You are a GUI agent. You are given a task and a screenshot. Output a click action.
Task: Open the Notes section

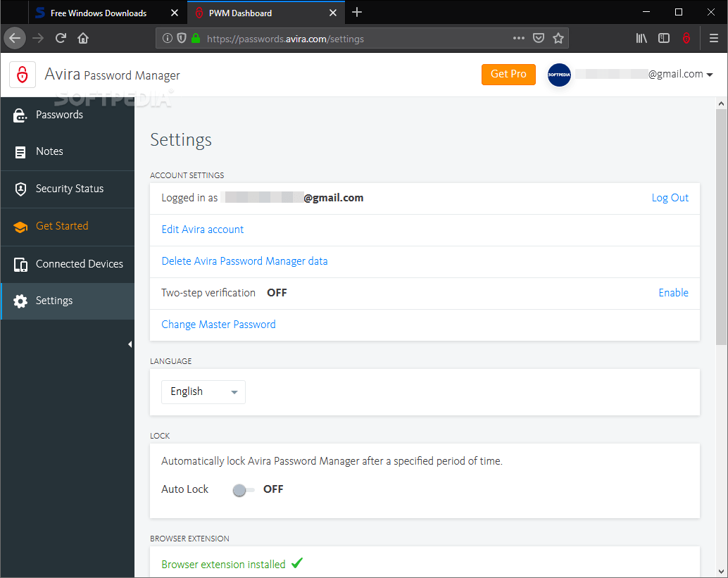coord(49,151)
